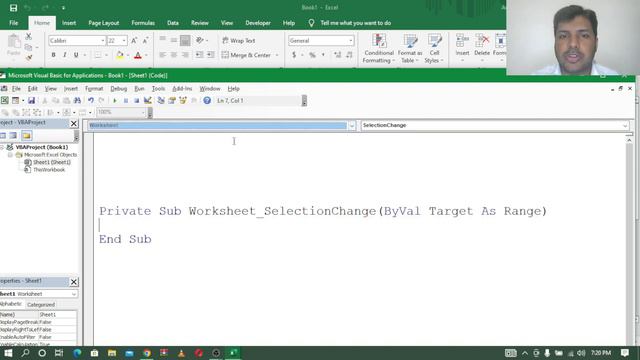Click the Format Painter brush icon

pyautogui.click(x=29, y=58)
